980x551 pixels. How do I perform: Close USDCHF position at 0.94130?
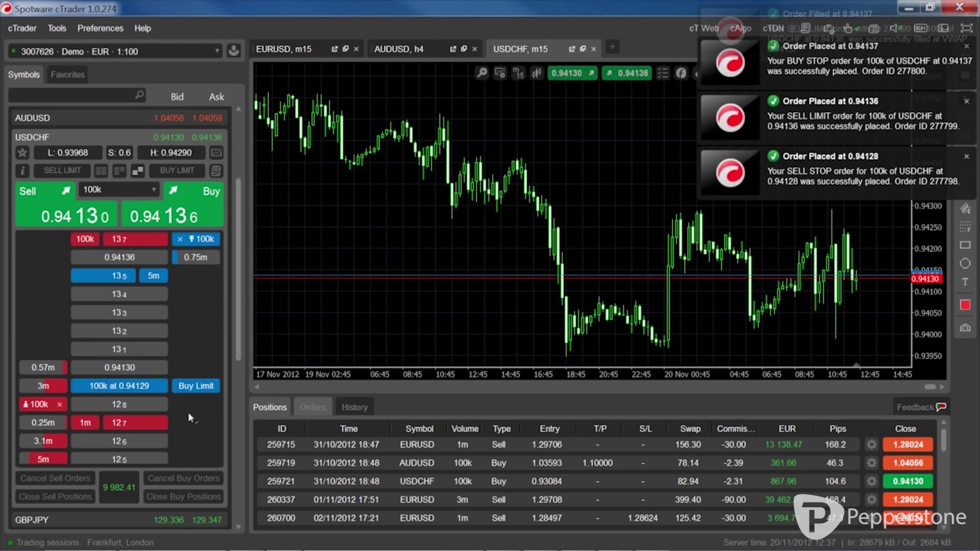coord(908,481)
